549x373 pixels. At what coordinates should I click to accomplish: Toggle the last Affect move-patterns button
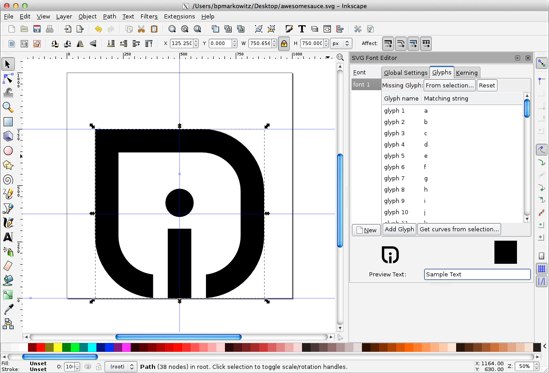click(426, 43)
